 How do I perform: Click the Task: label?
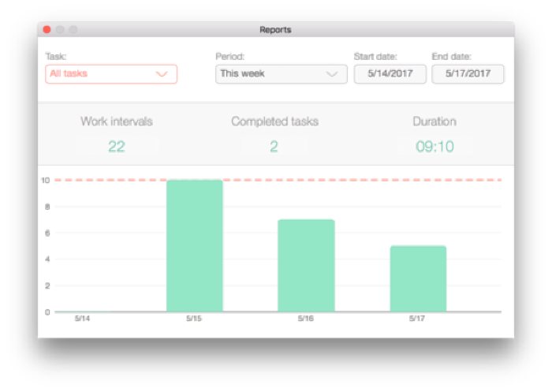56,56
